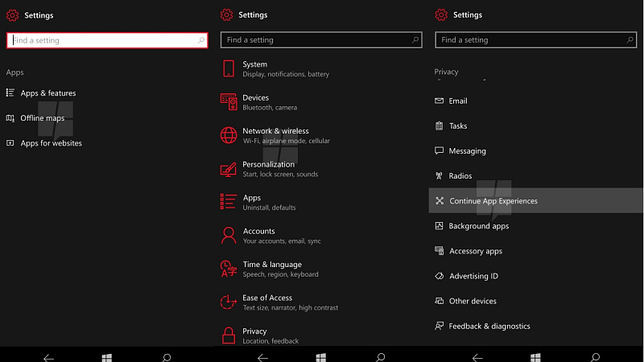Tap the Windows Start button on Privacy screen
The width and height of the screenshot is (644, 362).
click(535, 358)
